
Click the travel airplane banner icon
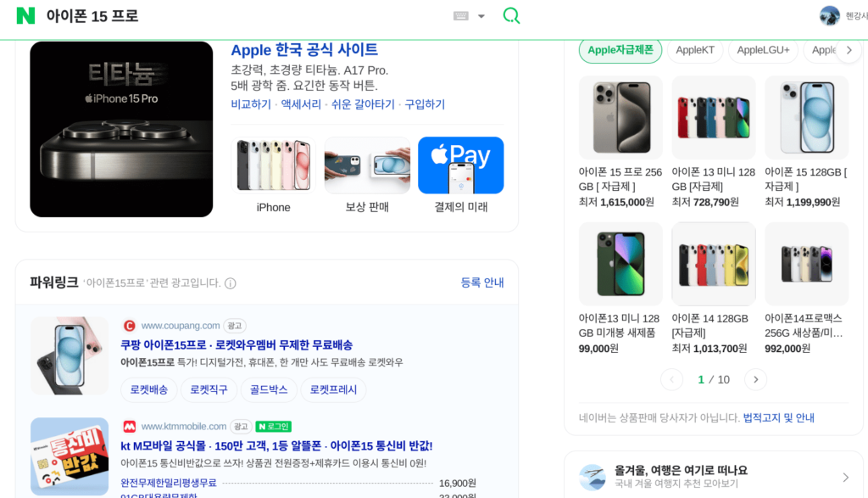593,477
